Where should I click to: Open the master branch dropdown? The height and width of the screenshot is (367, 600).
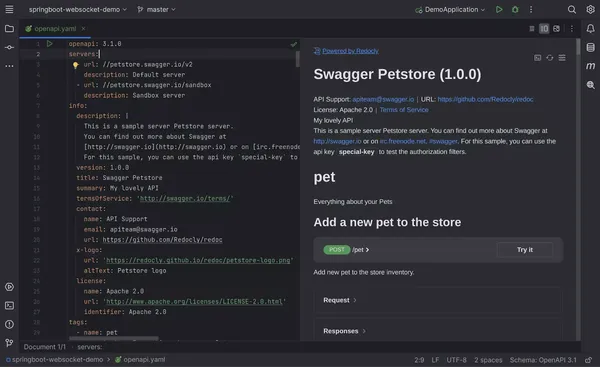(157, 9)
